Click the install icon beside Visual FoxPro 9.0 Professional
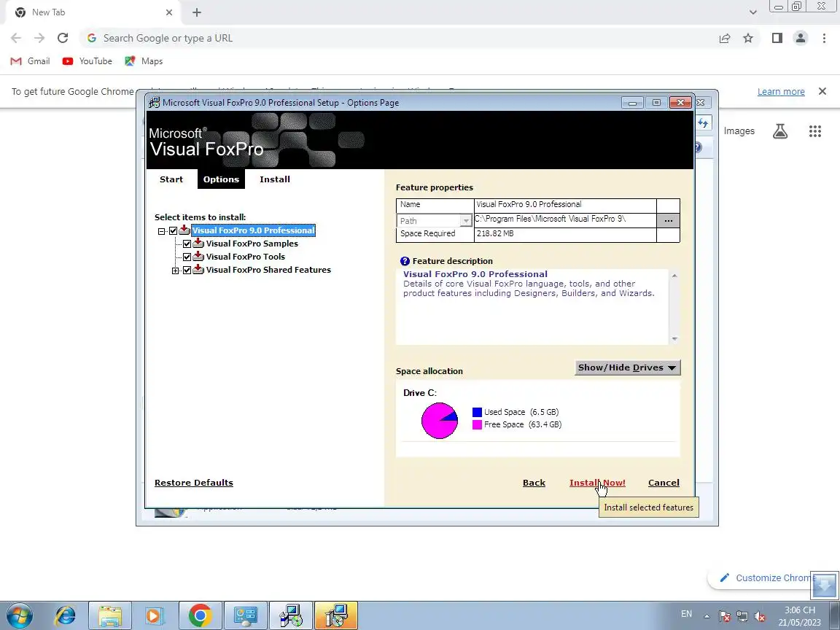The image size is (840, 630). (x=184, y=230)
